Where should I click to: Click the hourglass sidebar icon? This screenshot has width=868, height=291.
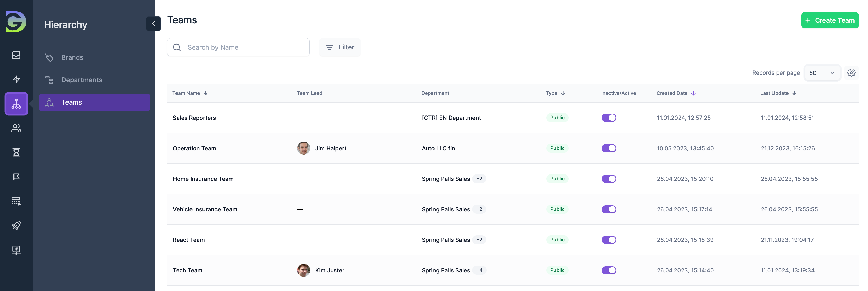click(16, 152)
